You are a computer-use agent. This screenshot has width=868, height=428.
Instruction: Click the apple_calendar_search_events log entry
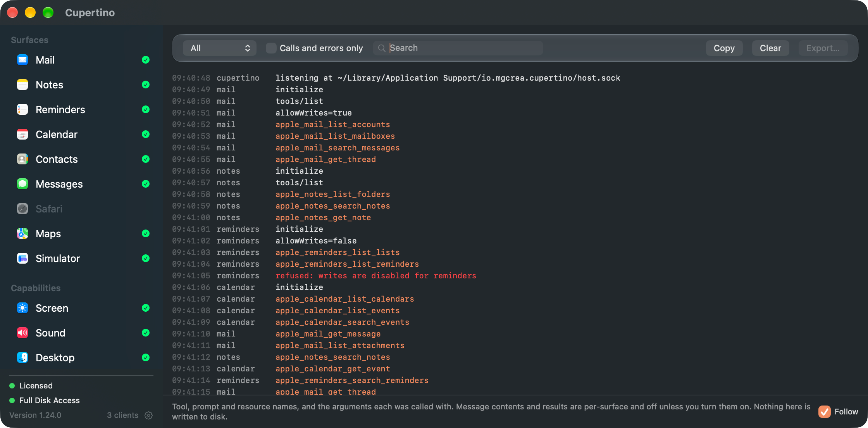tap(342, 322)
